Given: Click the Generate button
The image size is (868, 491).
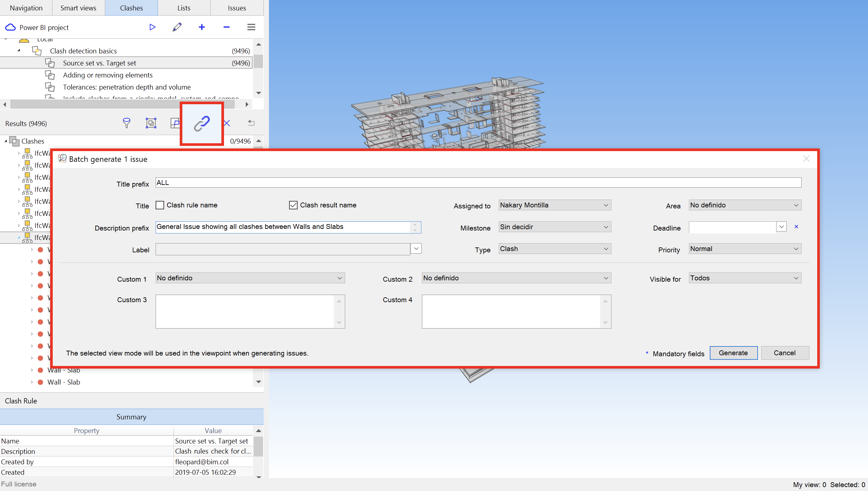Looking at the screenshot, I should (x=734, y=353).
